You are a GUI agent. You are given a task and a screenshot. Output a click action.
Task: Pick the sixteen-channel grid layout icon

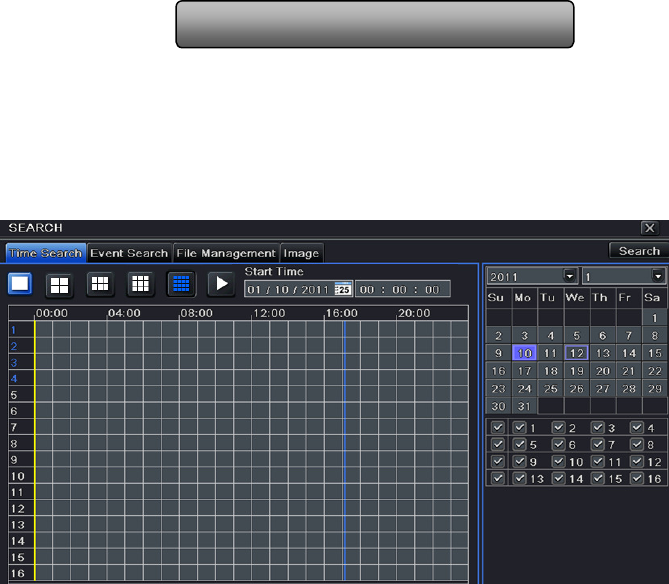pos(180,284)
